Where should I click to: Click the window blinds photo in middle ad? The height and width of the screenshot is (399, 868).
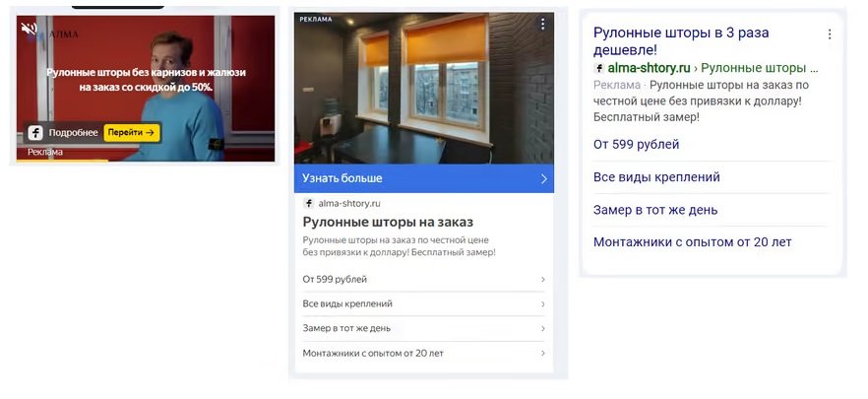pyautogui.click(x=423, y=88)
